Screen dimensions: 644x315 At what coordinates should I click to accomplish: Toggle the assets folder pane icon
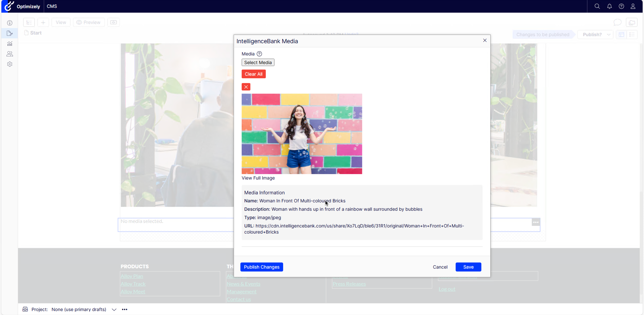pyautogui.click(x=632, y=22)
